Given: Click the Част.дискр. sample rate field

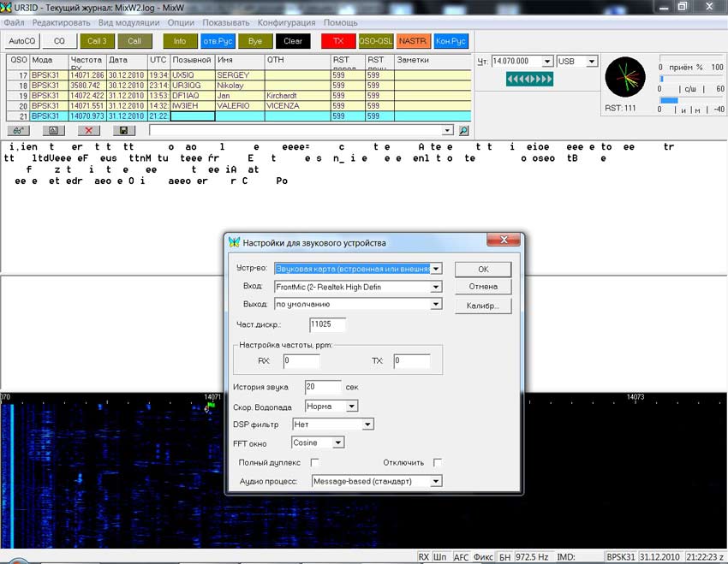Looking at the screenshot, I should pyautogui.click(x=327, y=325).
